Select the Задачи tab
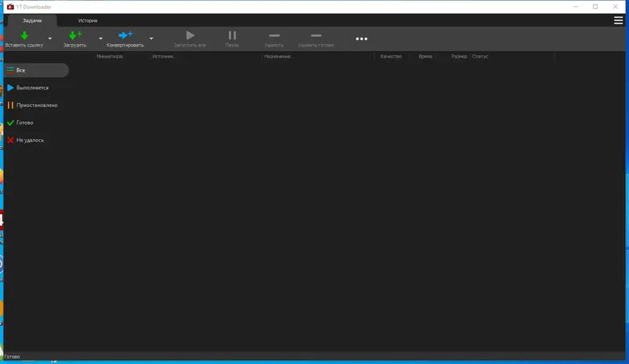This screenshot has width=629, height=364. click(x=32, y=20)
